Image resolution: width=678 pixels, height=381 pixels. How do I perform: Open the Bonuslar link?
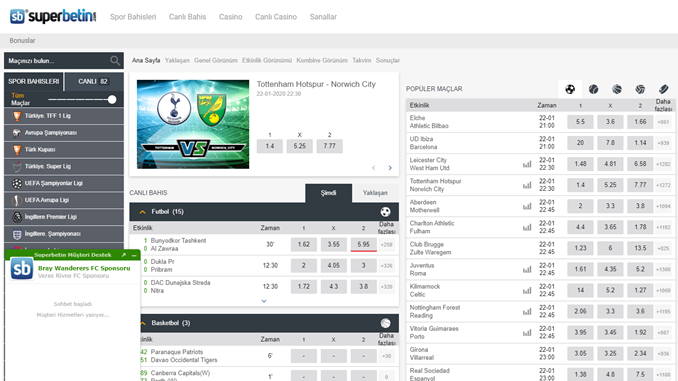(x=22, y=41)
